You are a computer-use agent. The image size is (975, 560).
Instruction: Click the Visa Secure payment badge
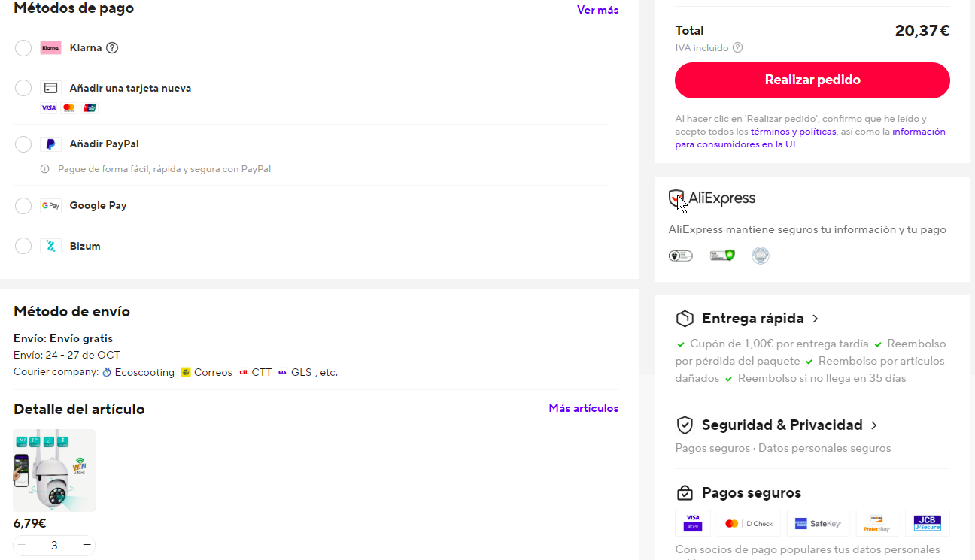click(x=692, y=523)
